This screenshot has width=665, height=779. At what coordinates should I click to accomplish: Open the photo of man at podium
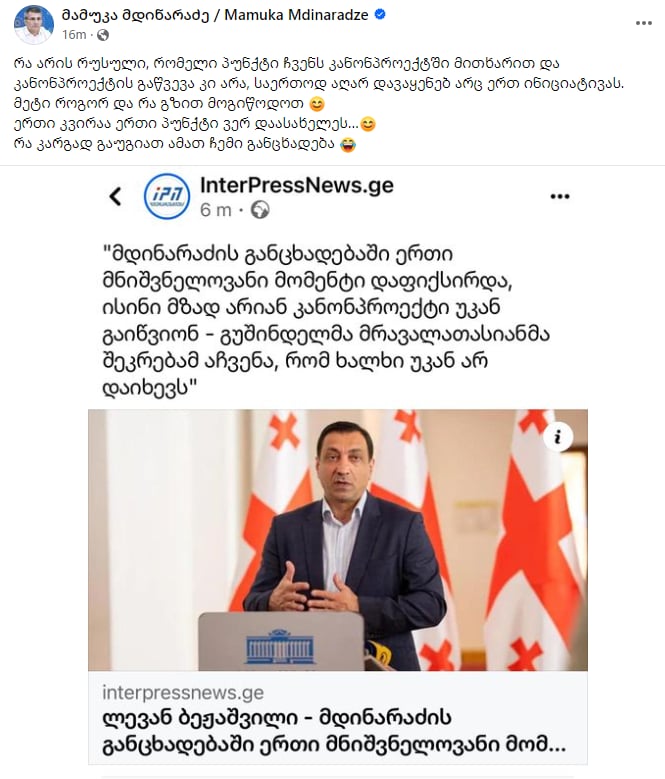click(338, 540)
